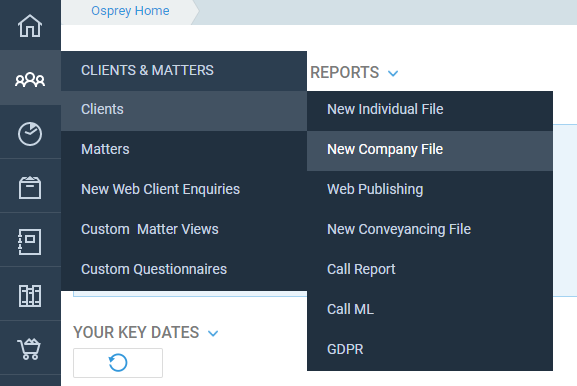Open the contacts address book icon
The image size is (577, 386).
tap(30, 242)
